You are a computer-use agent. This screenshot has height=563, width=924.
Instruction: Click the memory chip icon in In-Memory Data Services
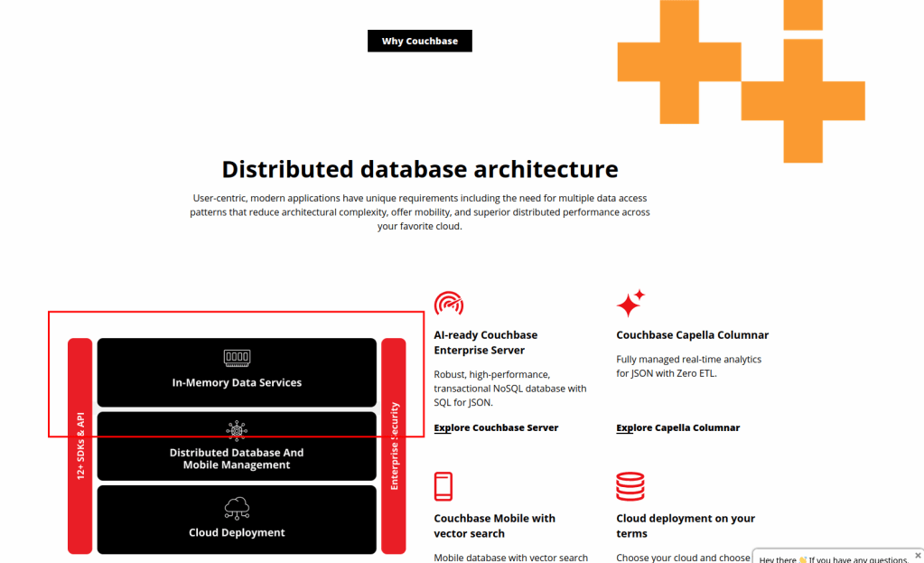[x=237, y=358]
